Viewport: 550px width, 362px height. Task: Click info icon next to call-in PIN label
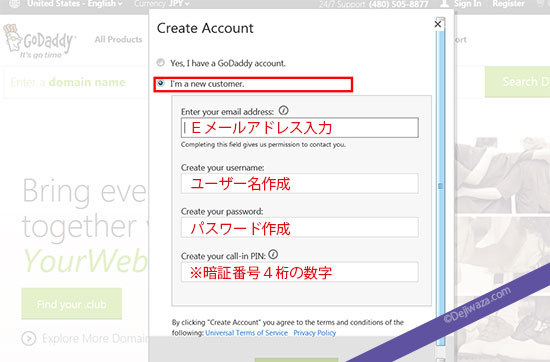coord(273,255)
